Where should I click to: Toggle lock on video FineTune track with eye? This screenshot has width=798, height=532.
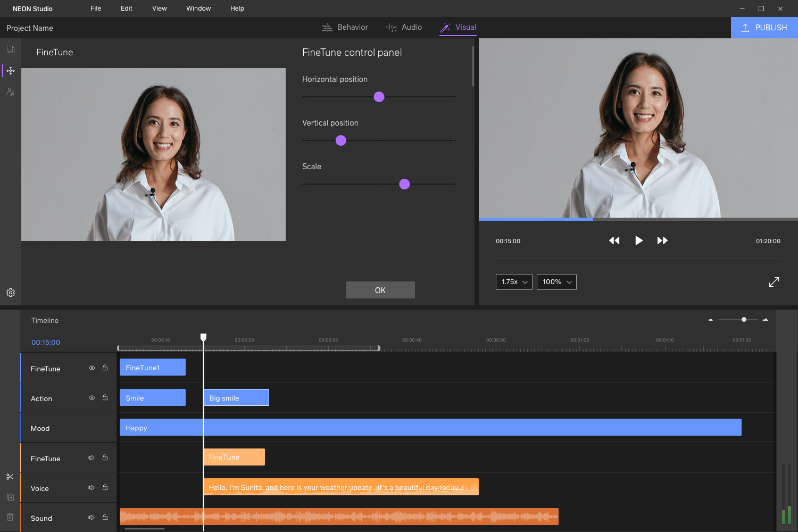[105, 368]
